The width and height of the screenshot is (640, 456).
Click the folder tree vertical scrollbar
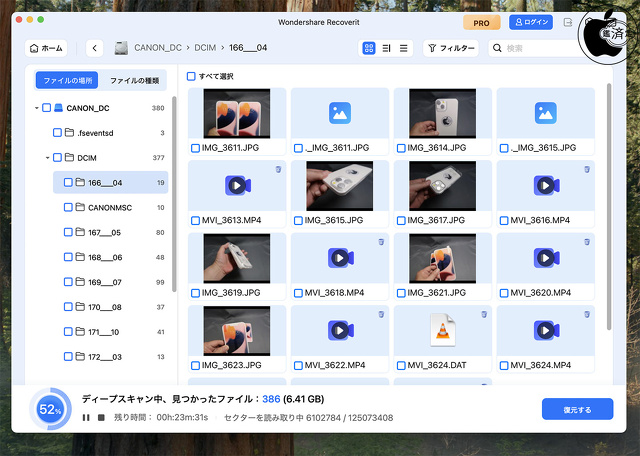(x=174, y=194)
